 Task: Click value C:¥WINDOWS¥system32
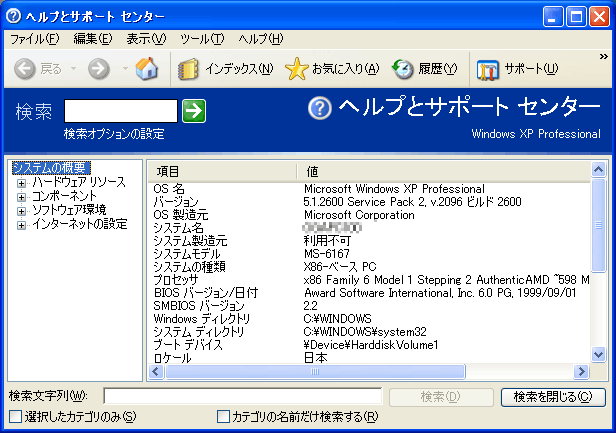[x=365, y=332]
